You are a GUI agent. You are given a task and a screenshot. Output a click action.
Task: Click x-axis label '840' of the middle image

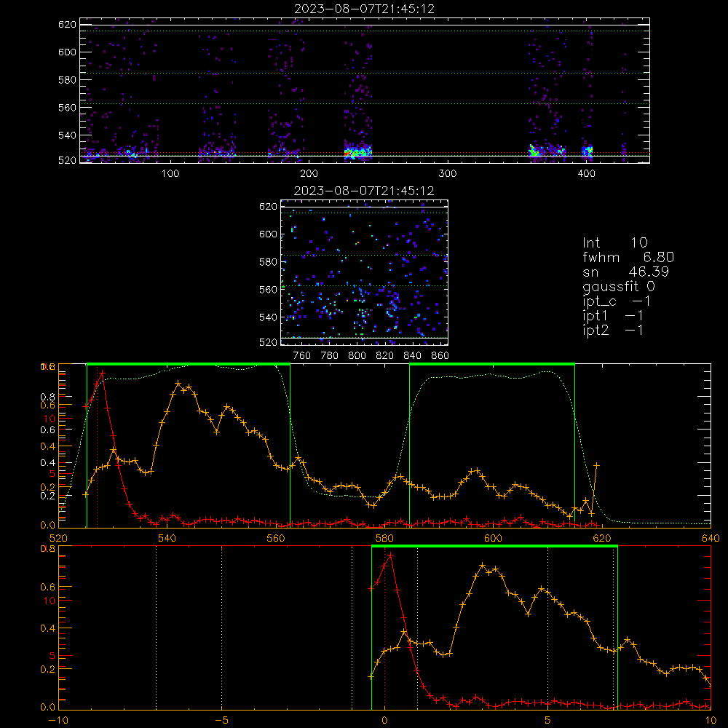pyautogui.click(x=412, y=355)
